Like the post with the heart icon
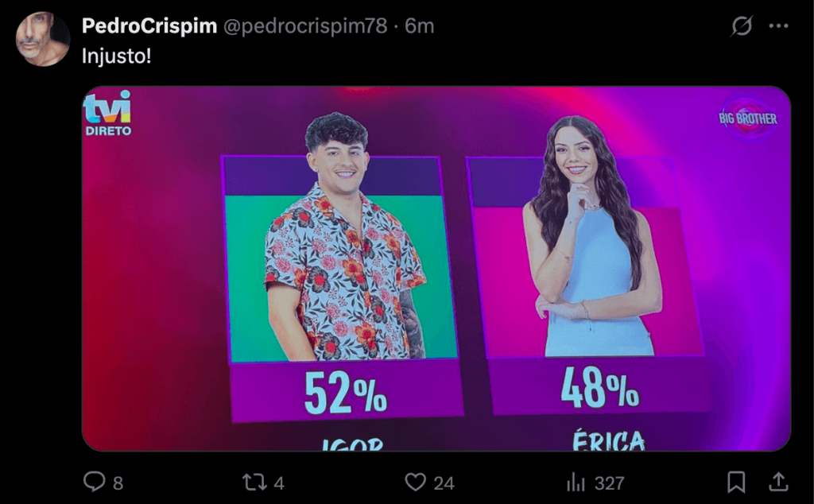Screen dimensions: 814x504 point(415,483)
